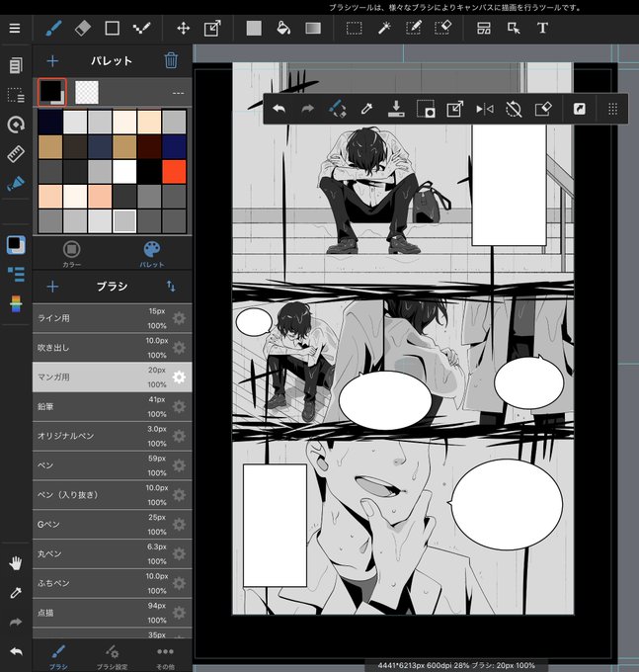Reset canvas rotation in floating toolbar
Viewport: 639px width, 672px height.
click(x=514, y=109)
